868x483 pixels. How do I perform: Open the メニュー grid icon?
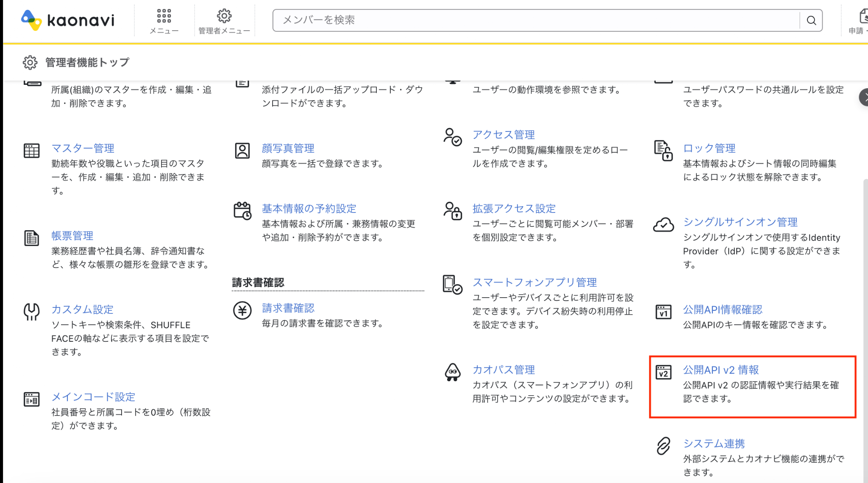tap(164, 17)
